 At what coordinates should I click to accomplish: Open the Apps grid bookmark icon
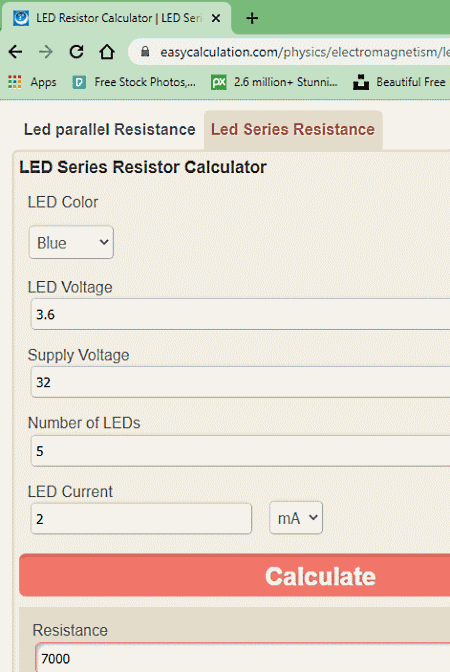tap(15, 81)
